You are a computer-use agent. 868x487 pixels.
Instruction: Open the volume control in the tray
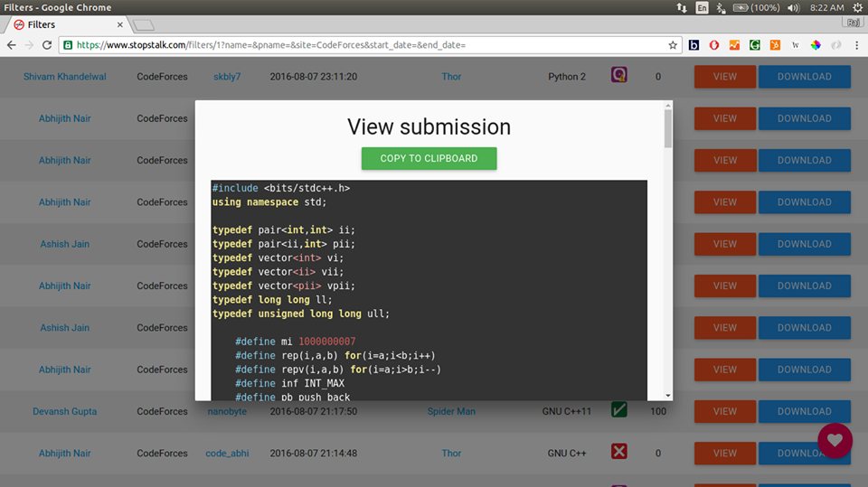pyautogui.click(x=794, y=8)
